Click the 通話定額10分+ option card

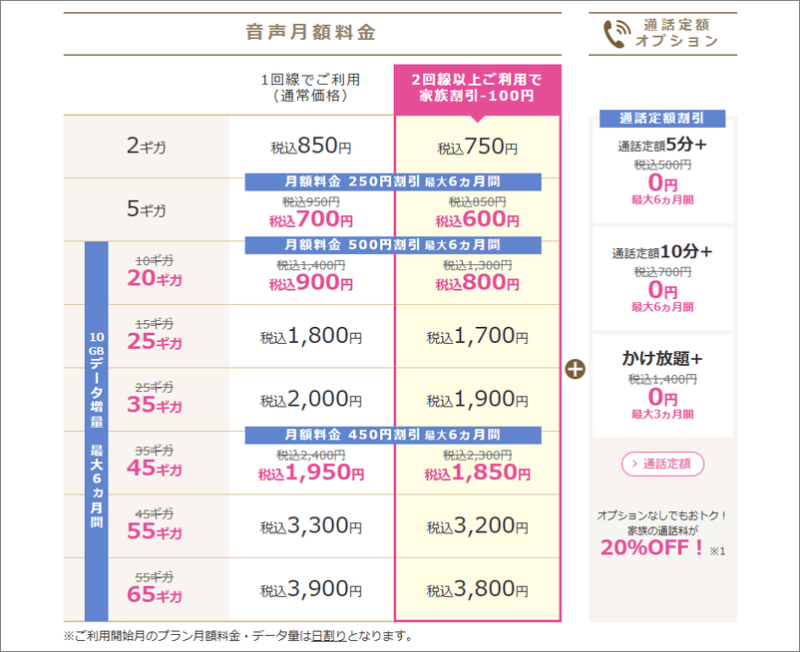(663, 276)
